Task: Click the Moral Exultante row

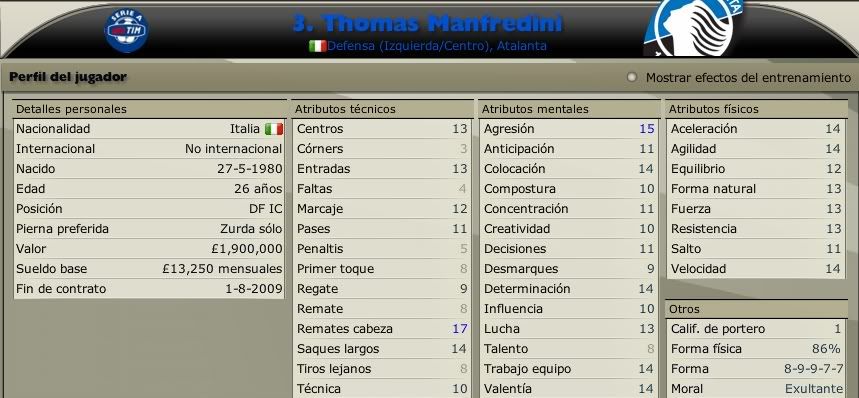Action: 756,389
